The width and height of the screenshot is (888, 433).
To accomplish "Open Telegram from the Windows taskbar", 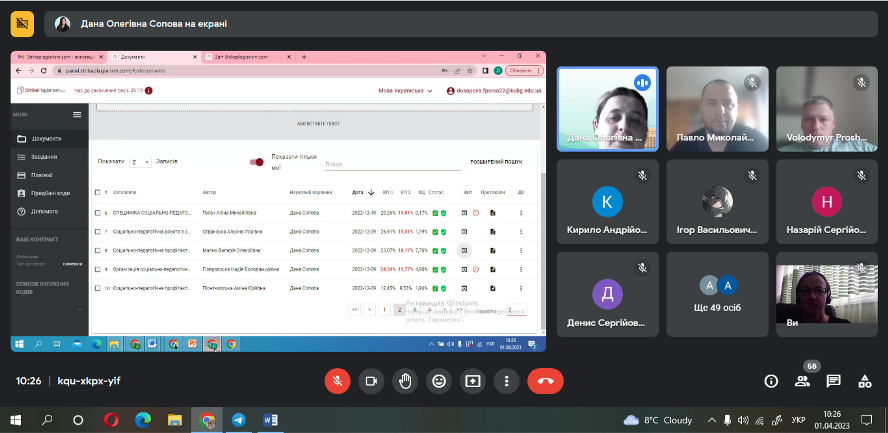I will pos(238,420).
